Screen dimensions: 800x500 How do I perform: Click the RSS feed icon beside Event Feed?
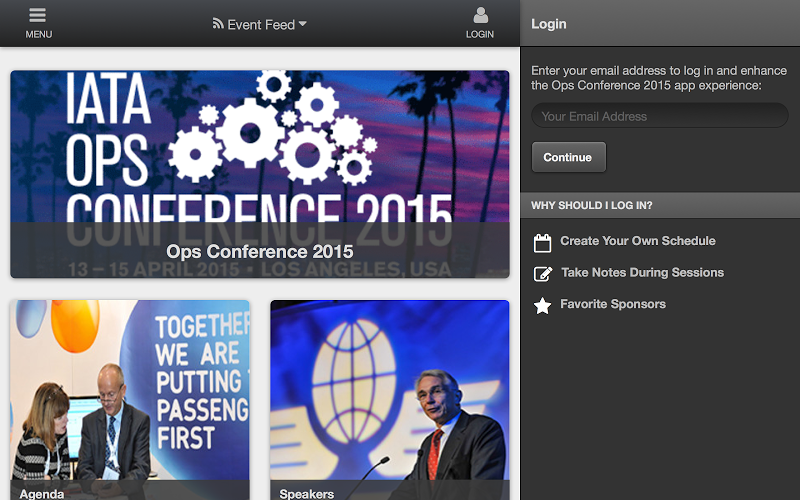click(x=218, y=23)
